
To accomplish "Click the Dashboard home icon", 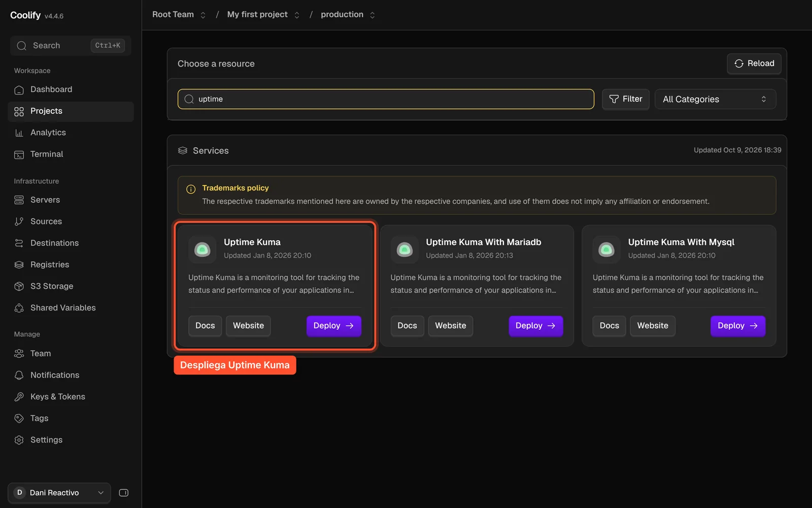I will pyautogui.click(x=19, y=90).
